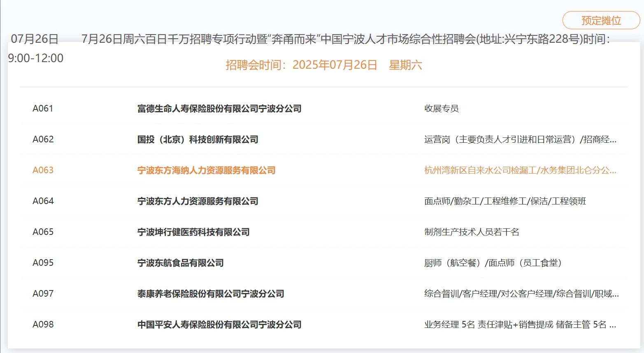View 业务经理 5名 positions
This screenshot has width=644, height=353.
520,325
